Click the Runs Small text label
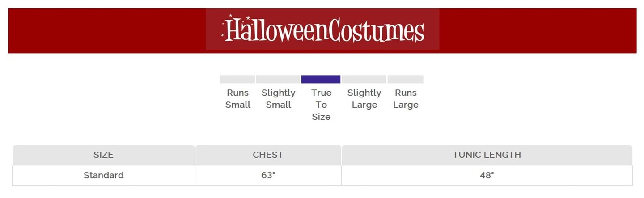Screen dimensions: 644x198 [237, 99]
